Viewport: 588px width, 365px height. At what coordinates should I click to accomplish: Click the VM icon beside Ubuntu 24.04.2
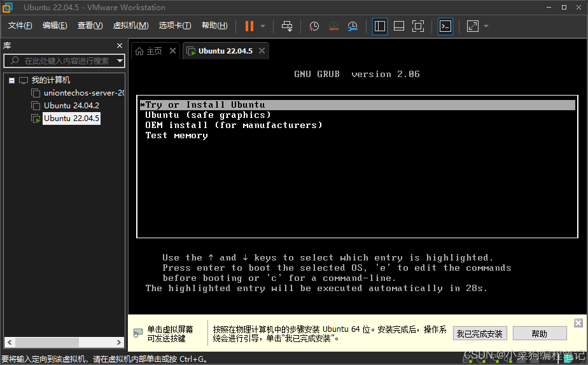tap(36, 106)
